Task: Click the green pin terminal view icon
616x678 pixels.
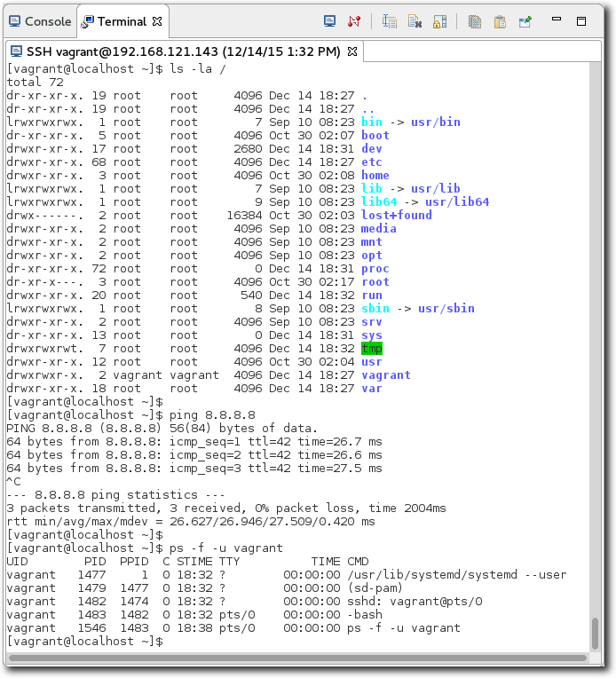Action: (x=525, y=21)
